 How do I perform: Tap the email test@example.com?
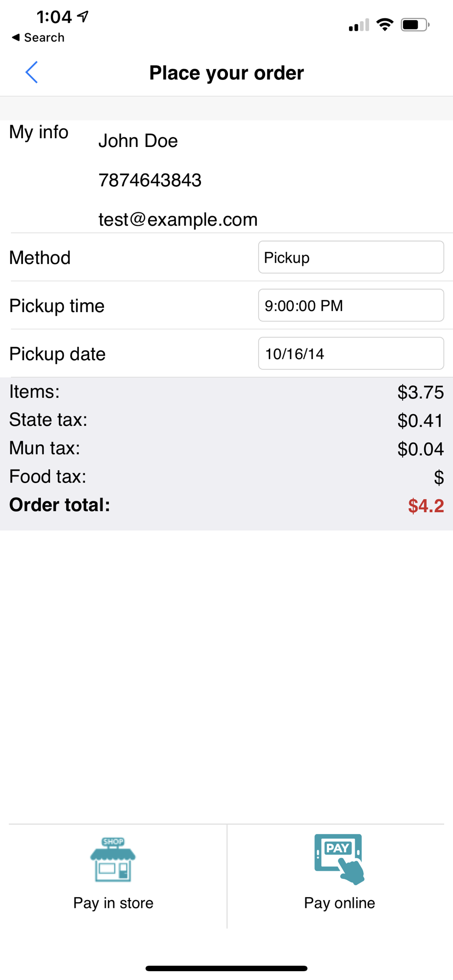(178, 220)
